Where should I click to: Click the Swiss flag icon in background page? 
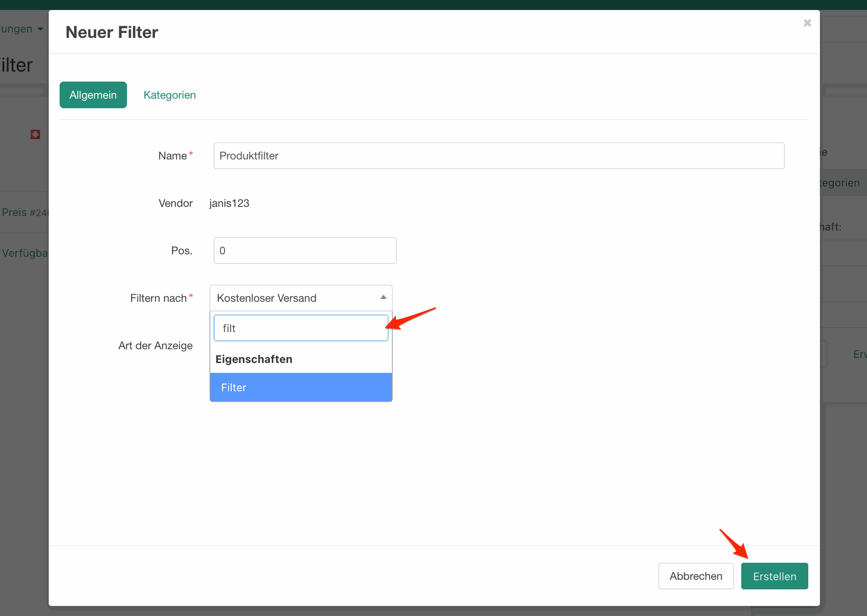pos(35,134)
